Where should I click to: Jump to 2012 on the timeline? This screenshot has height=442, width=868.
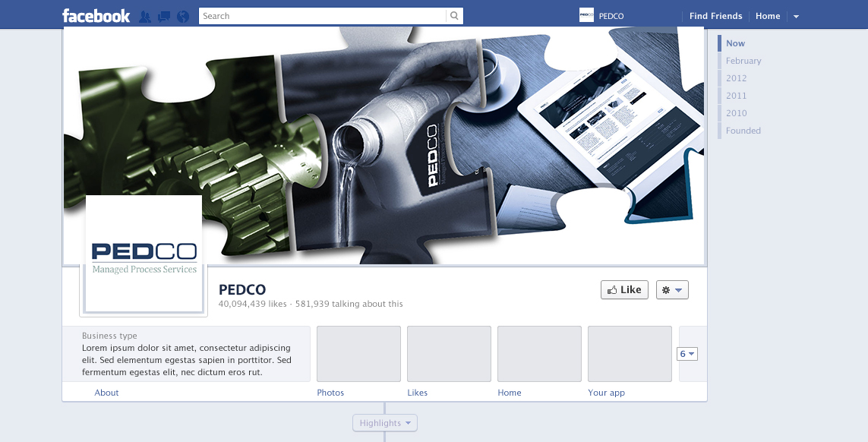pyautogui.click(x=737, y=78)
